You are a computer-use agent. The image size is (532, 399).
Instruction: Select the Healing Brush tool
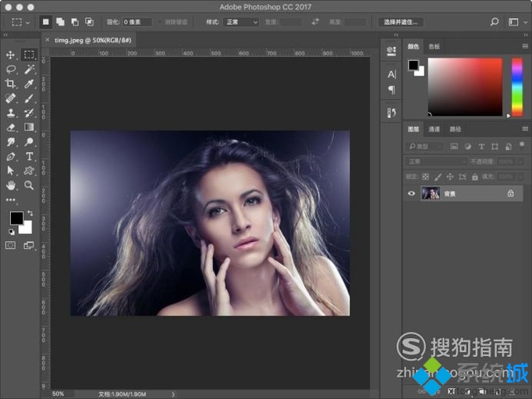point(10,98)
